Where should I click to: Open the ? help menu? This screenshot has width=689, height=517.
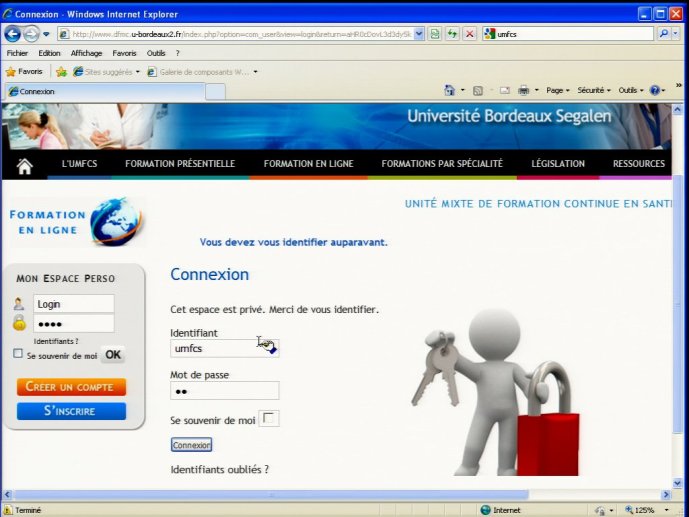[178, 53]
